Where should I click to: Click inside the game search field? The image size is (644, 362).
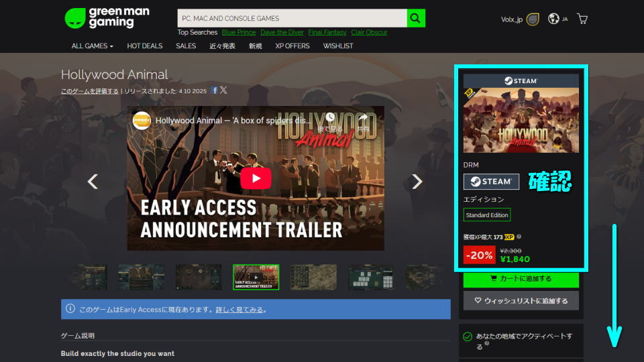coord(292,18)
